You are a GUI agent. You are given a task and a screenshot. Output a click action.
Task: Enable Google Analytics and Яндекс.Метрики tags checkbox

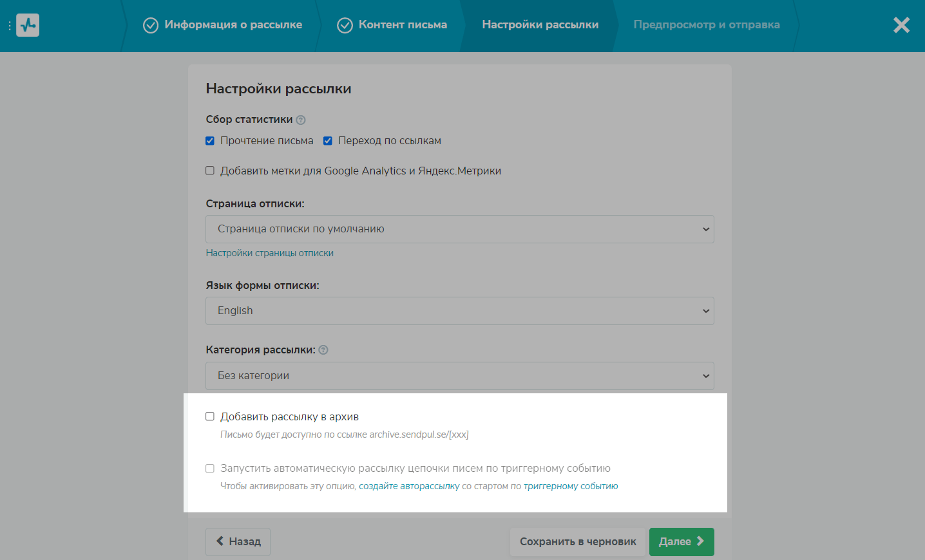point(210,171)
